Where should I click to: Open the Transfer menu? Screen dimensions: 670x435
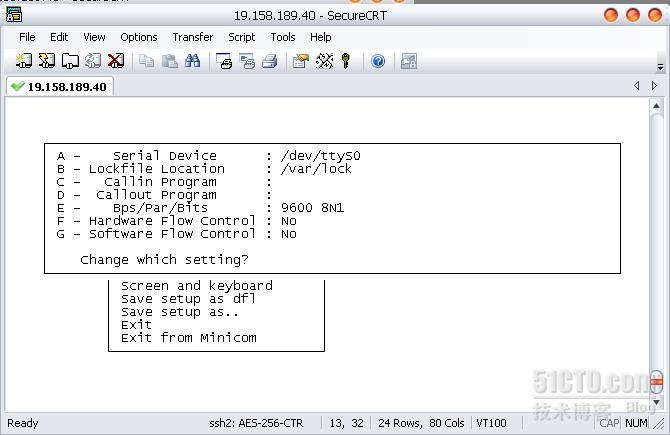click(x=193, y=37)
